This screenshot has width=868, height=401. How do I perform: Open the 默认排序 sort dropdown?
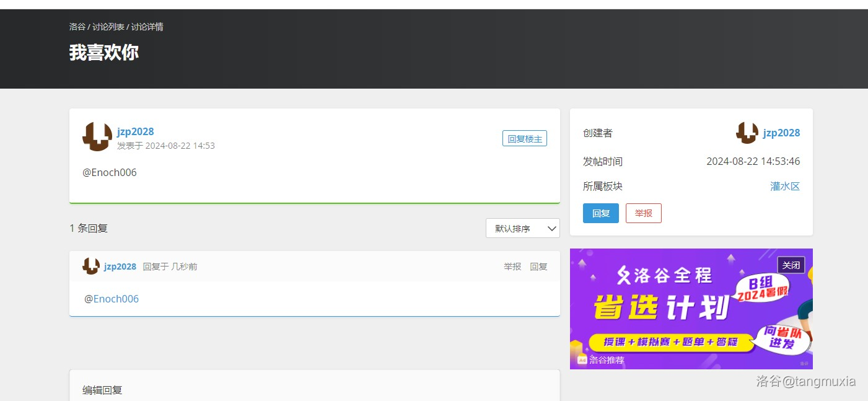[522, 228]
